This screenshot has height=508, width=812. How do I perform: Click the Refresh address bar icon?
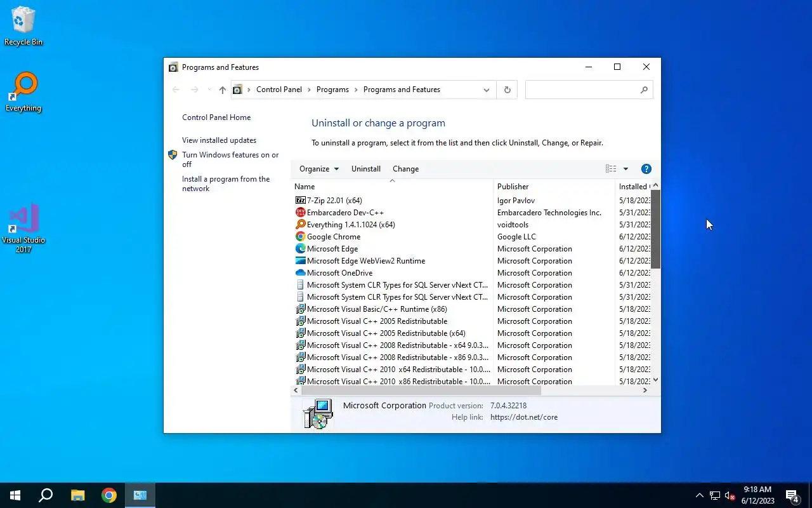(x=507, y=90)
